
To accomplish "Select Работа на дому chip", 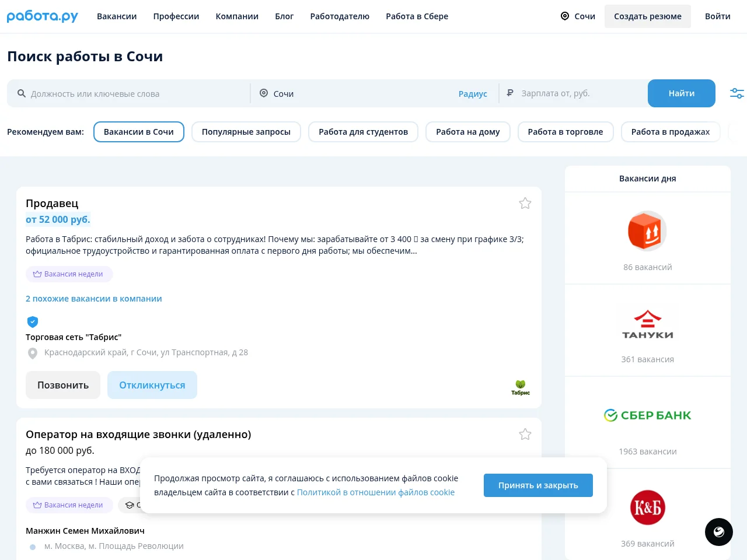I will tap(468, 132).
